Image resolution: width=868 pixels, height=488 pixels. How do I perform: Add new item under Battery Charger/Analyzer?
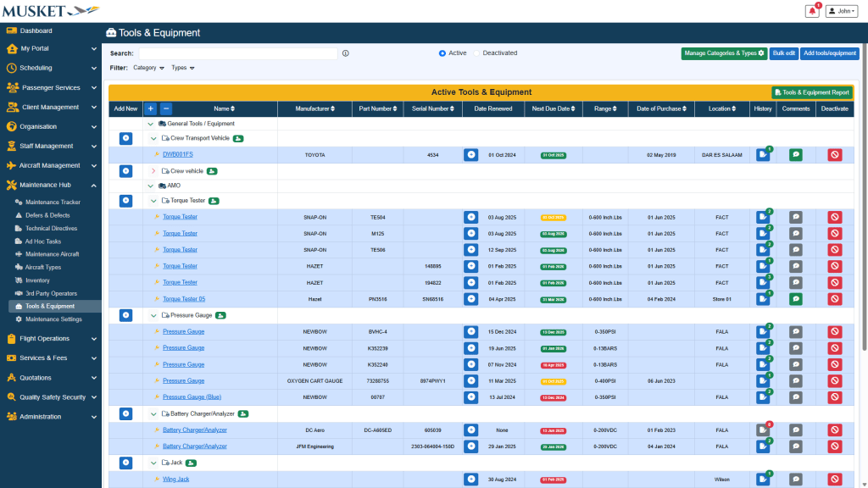pos(125,413)
